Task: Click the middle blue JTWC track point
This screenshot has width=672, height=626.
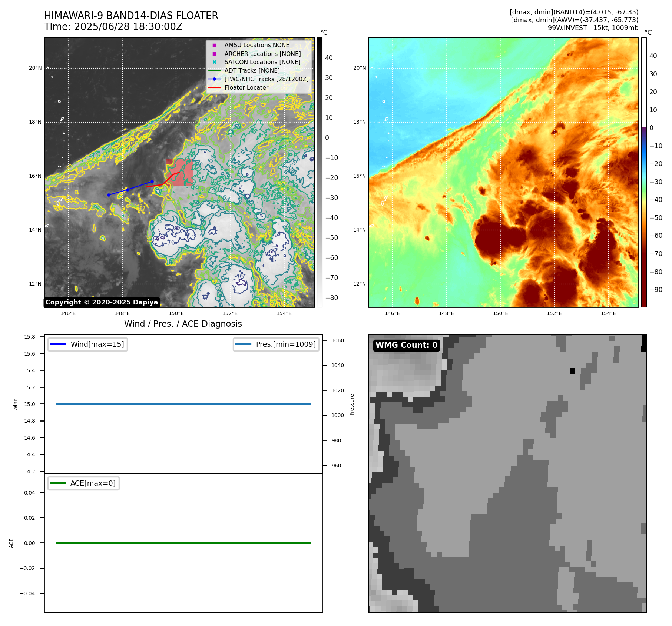Action: (128, 190)
